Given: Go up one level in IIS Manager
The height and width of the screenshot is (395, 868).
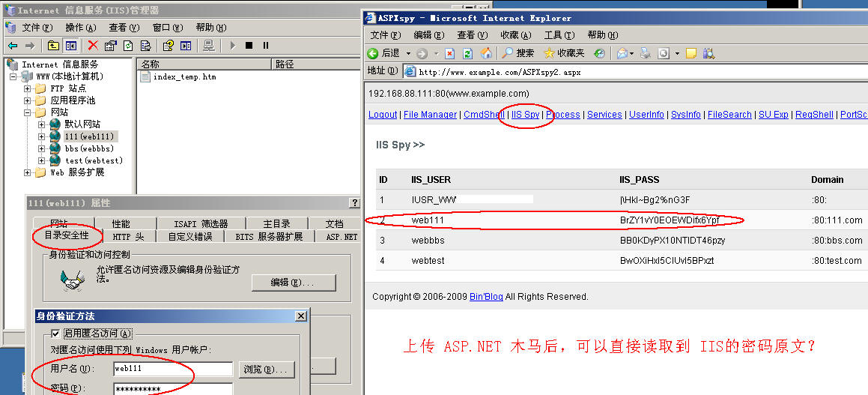Looking at the screenshot, I should (53, 46).
